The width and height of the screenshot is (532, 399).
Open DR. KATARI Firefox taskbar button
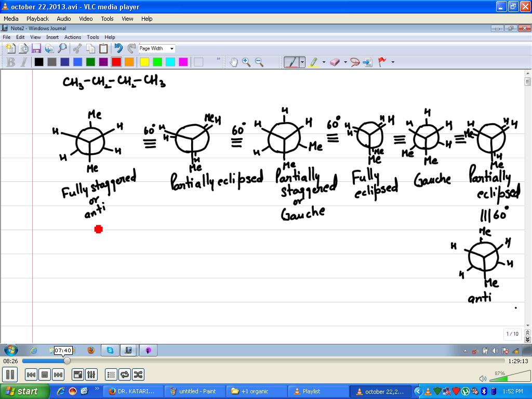[132, 392]
